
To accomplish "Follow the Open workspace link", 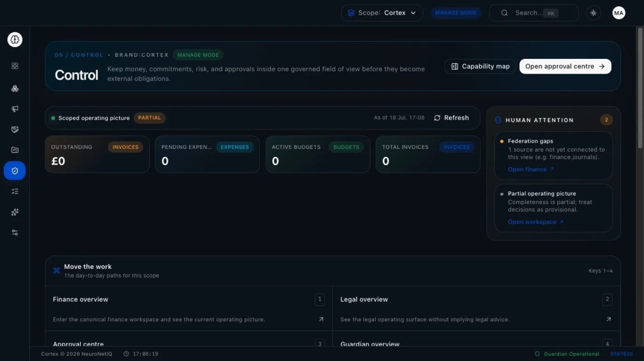I will point(535,222).
